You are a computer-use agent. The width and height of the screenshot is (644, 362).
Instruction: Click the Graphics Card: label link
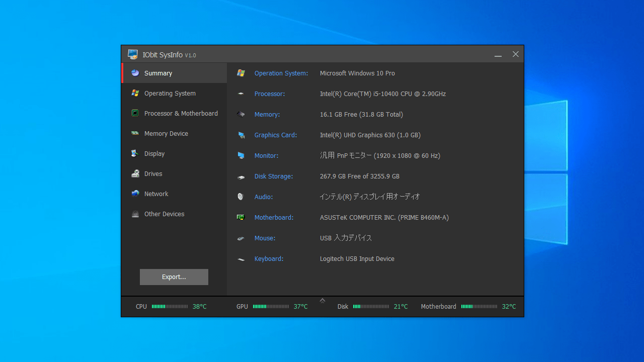[x=276, y=135]
